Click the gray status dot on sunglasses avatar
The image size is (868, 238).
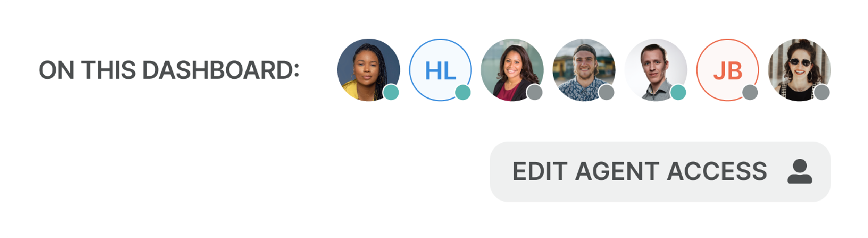click(x=822, y=92)
